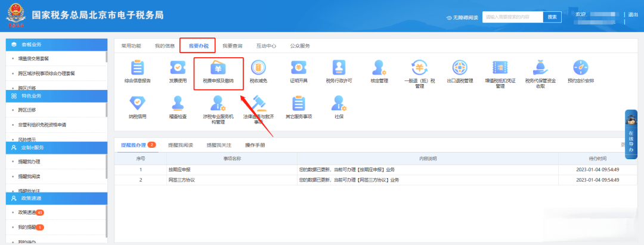644x245 pixels.
Task: Open 我的提醒 item with badge
Action: [x=31, y=227]
